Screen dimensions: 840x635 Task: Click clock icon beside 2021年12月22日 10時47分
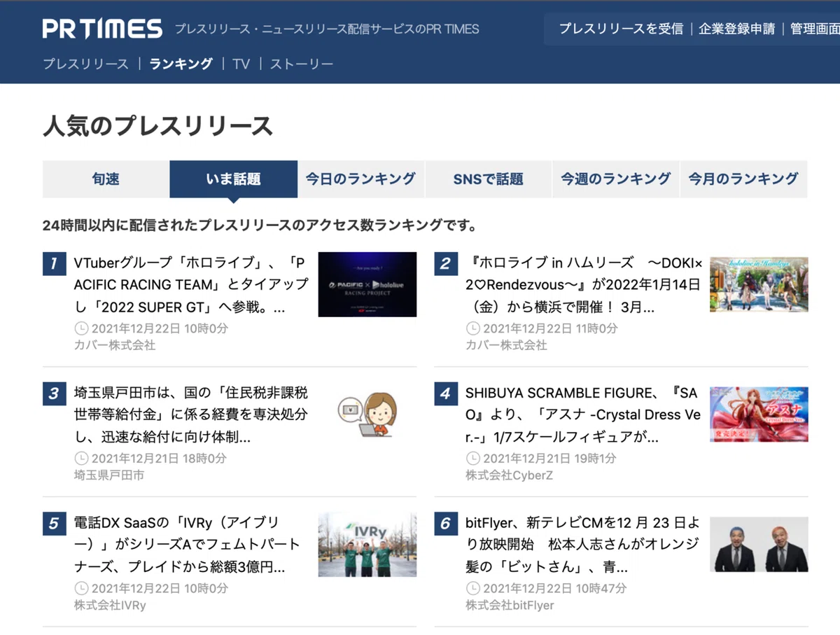[x=473, y=589]
